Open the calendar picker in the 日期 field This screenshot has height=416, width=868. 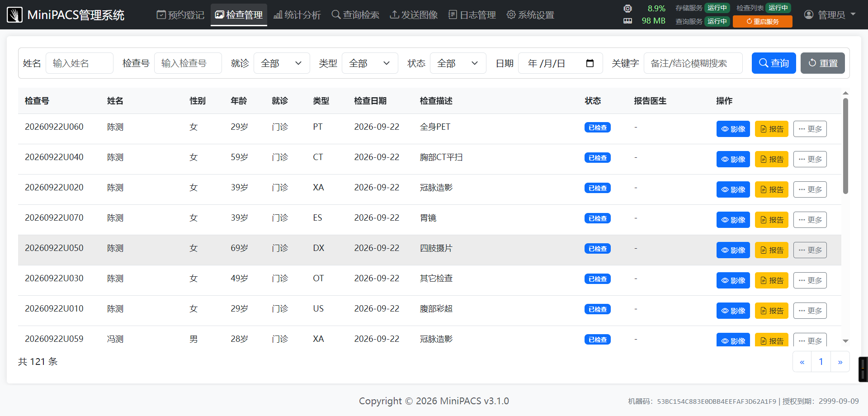(x=590, y=63)
